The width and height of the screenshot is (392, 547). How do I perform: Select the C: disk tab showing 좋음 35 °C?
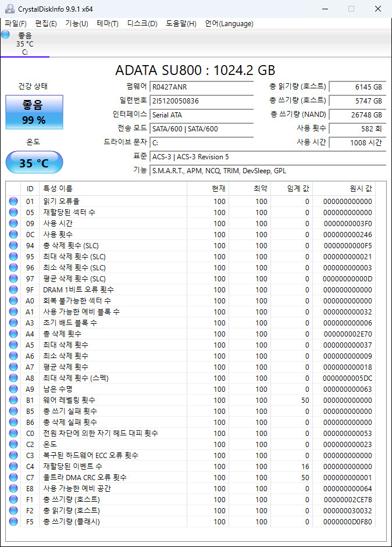pyautogui.click(x=25, y=44)
